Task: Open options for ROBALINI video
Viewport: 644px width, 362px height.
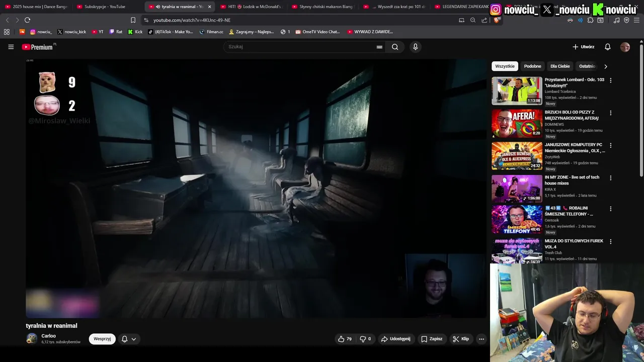Action: pos(611,209)
